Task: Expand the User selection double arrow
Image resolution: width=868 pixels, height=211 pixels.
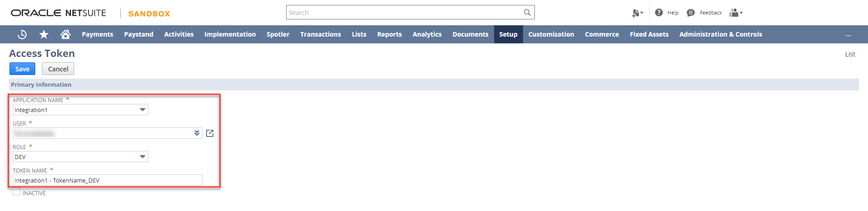Action: click(x=197, y=133)
